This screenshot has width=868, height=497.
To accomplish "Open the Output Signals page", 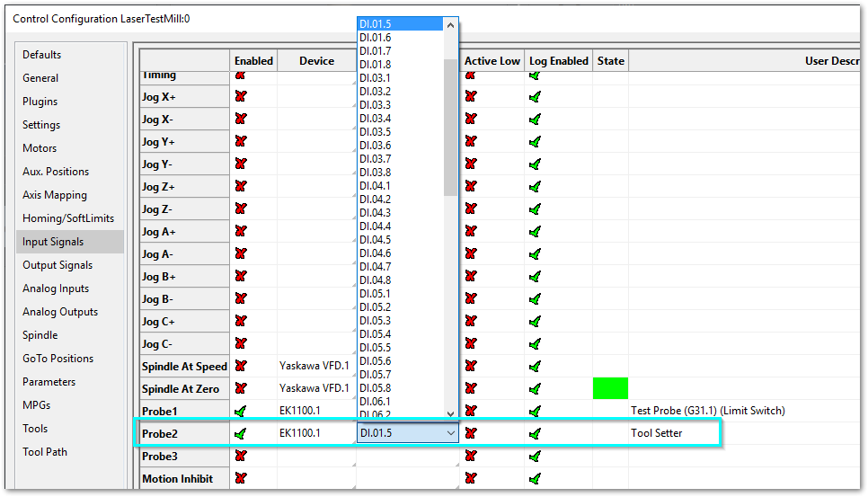I will (x=58, y=265).
